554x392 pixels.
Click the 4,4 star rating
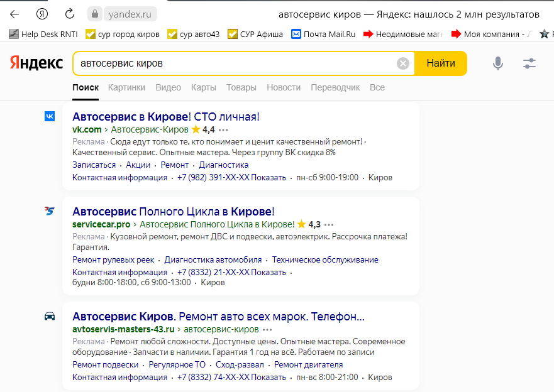pyautogui.click(x=203, y=129)
